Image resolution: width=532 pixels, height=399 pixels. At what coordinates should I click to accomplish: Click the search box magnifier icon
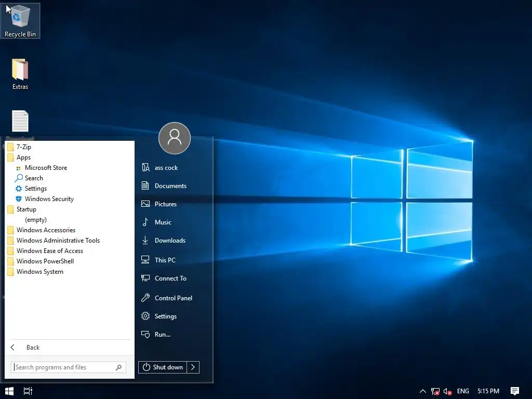[x=118, y=367]
